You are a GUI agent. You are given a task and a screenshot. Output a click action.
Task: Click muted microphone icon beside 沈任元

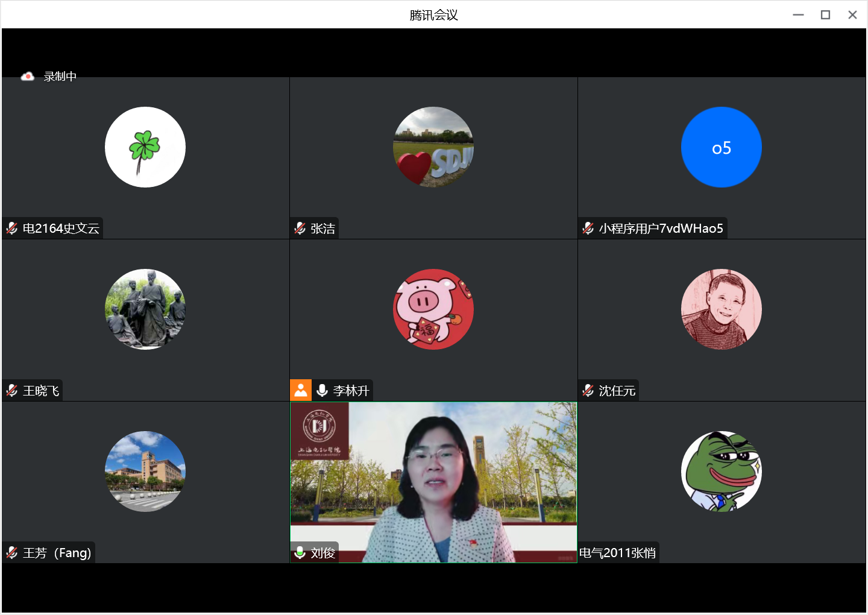click(588, 391)
